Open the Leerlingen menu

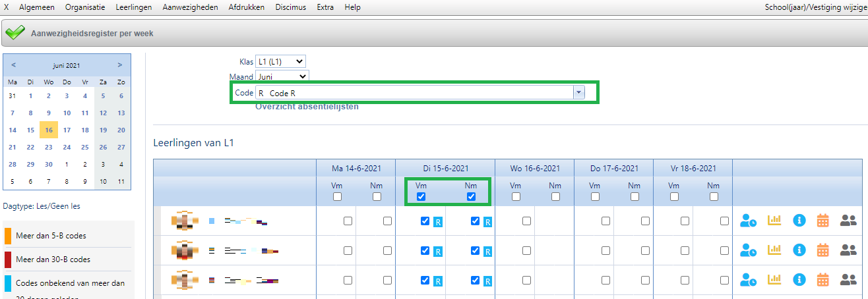coord(134,7)
